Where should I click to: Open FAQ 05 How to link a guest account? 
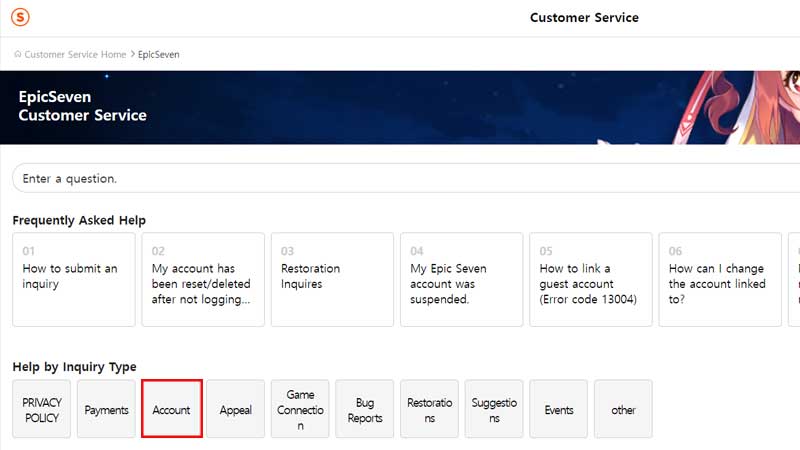[x=591, y=280]
